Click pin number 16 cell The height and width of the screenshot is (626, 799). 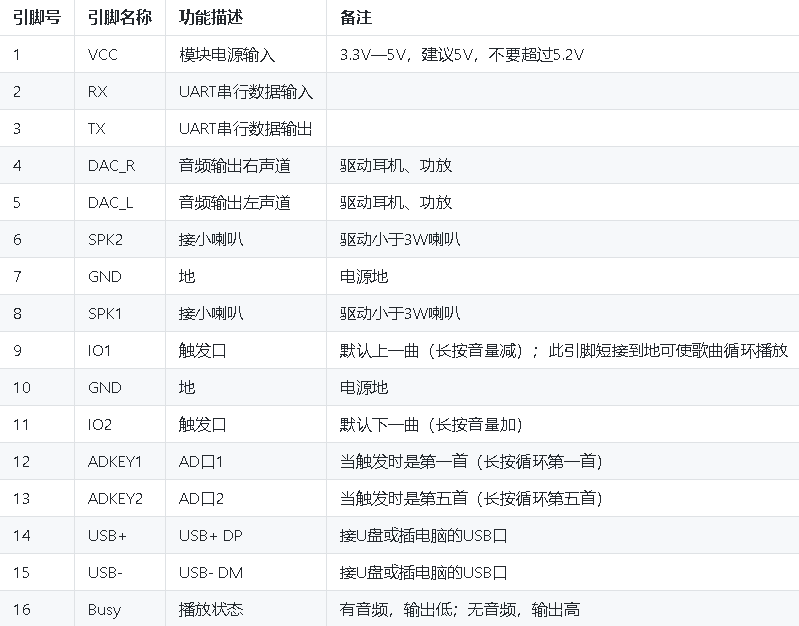point(22,610)
